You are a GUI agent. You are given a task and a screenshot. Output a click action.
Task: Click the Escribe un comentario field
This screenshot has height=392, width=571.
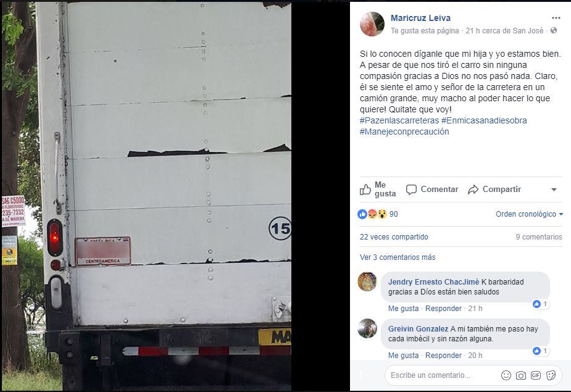(x=441, y=375)
